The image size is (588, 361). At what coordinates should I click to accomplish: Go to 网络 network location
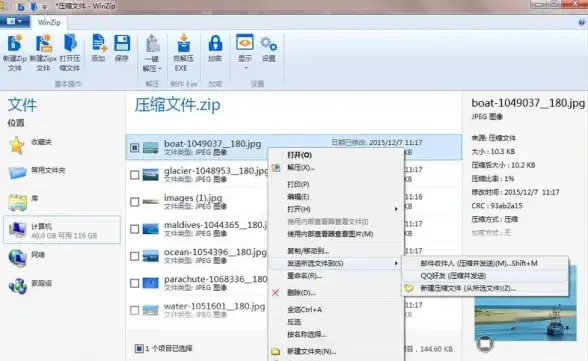(27, 257)
